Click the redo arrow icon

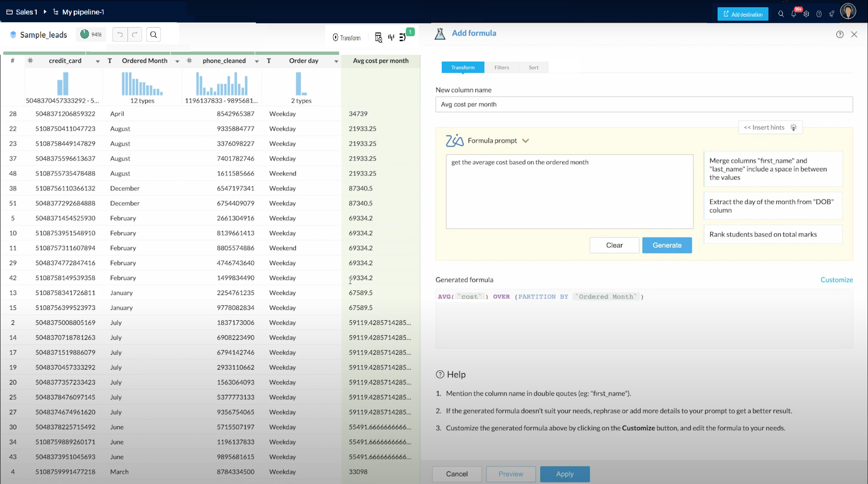click(135, 34)
